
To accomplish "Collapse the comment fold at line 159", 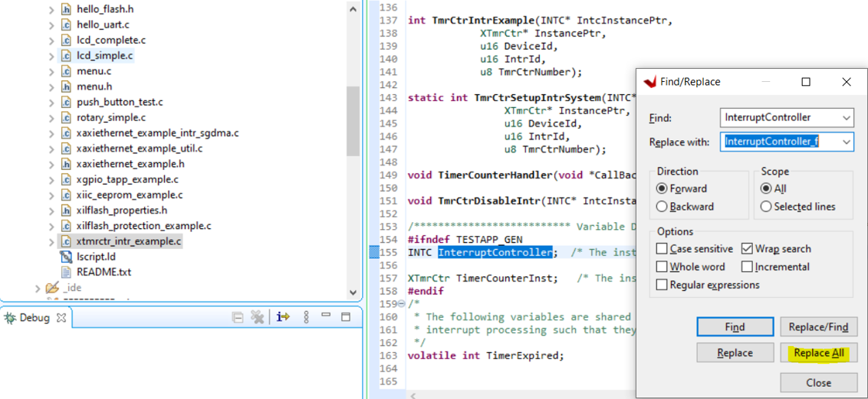I will tap(401, 303).
